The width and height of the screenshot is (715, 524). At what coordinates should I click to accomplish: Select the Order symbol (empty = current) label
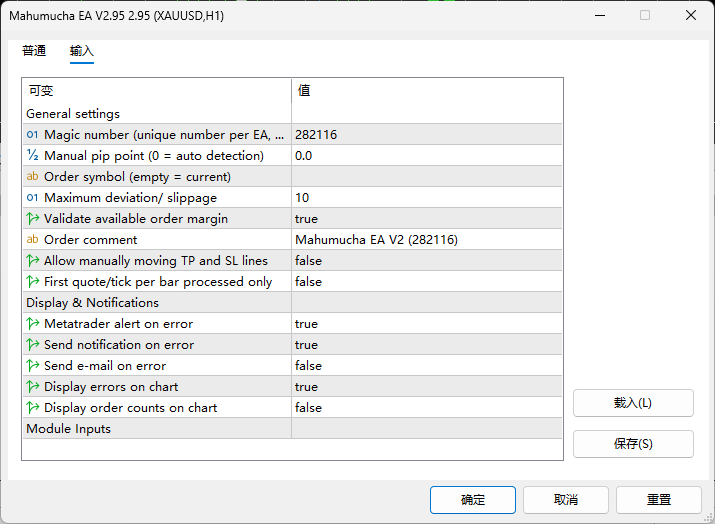[137, 176]
